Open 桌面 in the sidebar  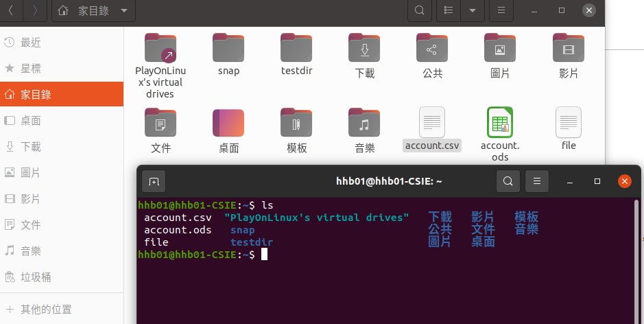(x=62, y=121)
